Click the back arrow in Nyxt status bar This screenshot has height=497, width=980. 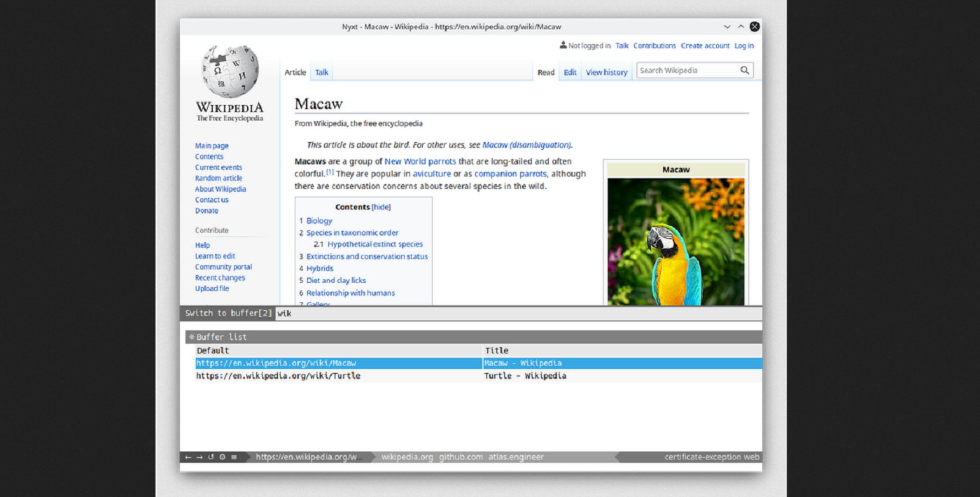(x=188, y=457)
